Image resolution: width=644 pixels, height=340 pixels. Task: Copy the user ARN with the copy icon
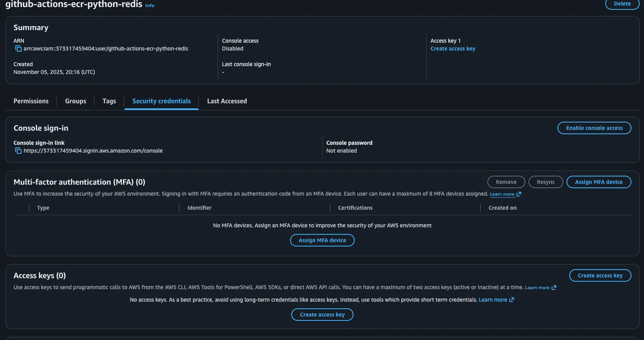[x=18, y=49]
